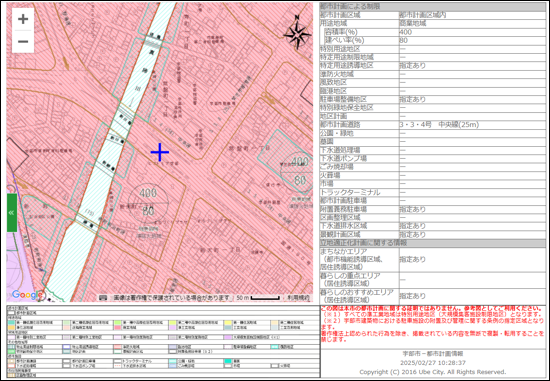Open the 利用規約 terms link on map
Screen dimensions: 550x381
point(298,298)
